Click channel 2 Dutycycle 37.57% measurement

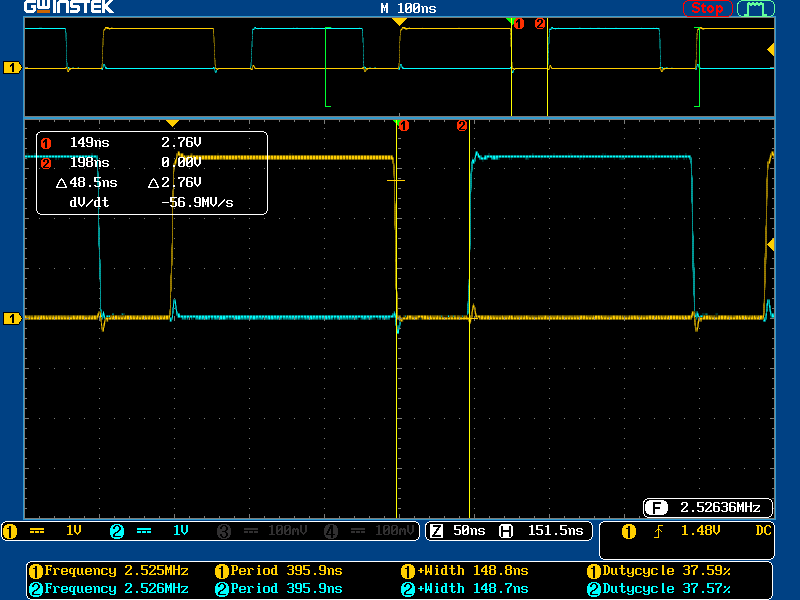tap(659, 589)
